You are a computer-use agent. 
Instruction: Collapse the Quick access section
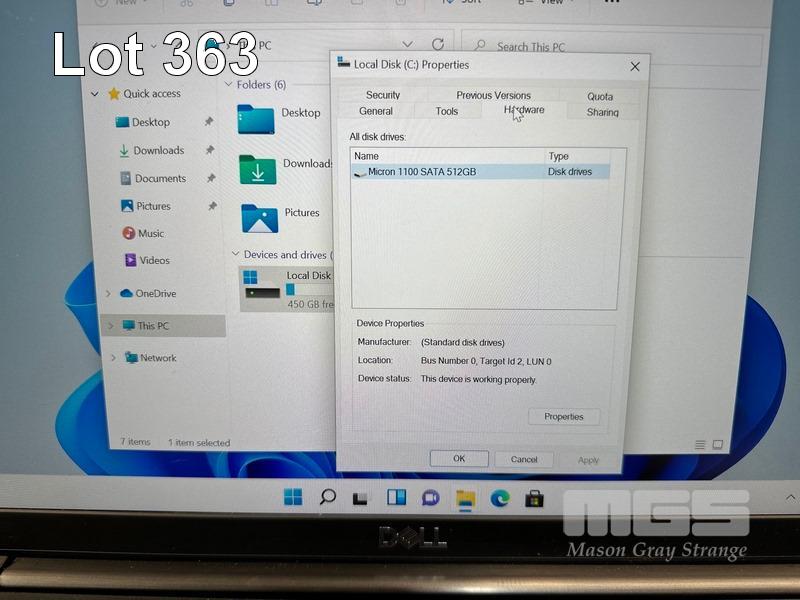pyautogui.click(x=95, y=94)
